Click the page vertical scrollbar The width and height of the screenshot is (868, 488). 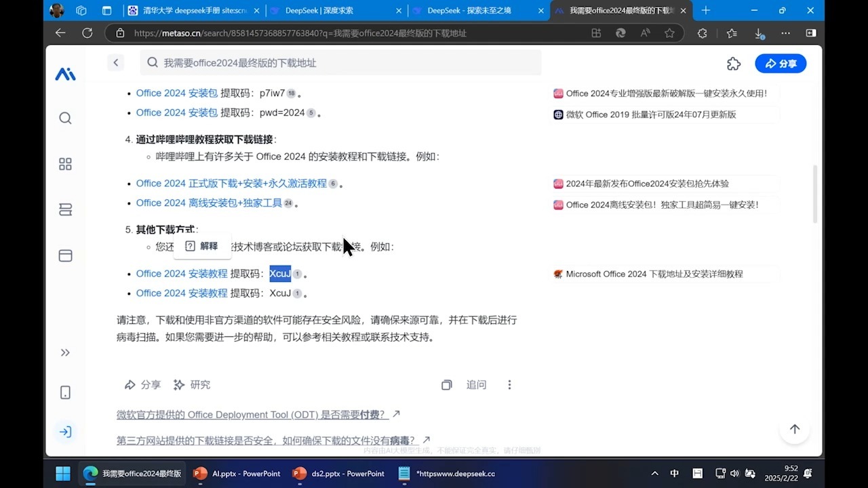pos(814,195)
